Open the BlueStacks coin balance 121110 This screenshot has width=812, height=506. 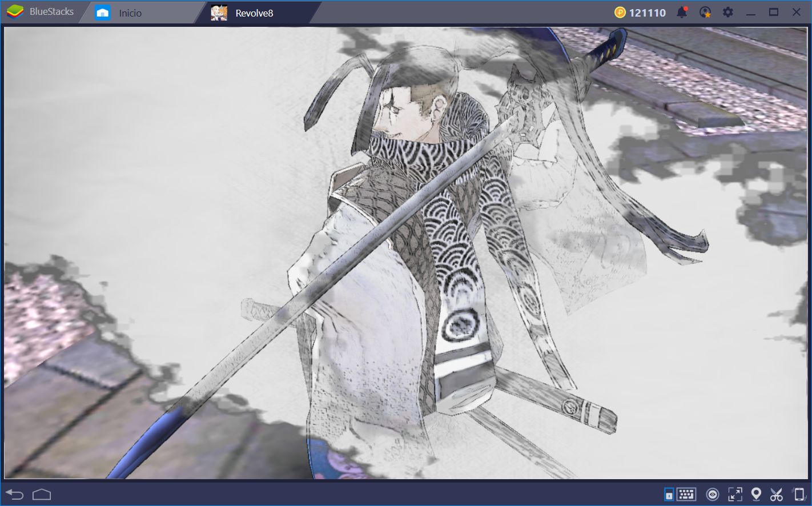(640, 13)
